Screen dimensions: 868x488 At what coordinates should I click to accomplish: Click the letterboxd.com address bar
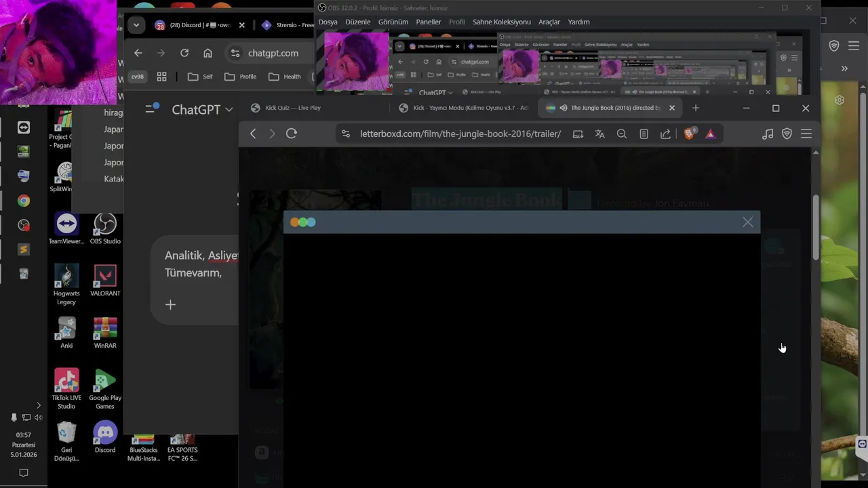coord(460,134)
